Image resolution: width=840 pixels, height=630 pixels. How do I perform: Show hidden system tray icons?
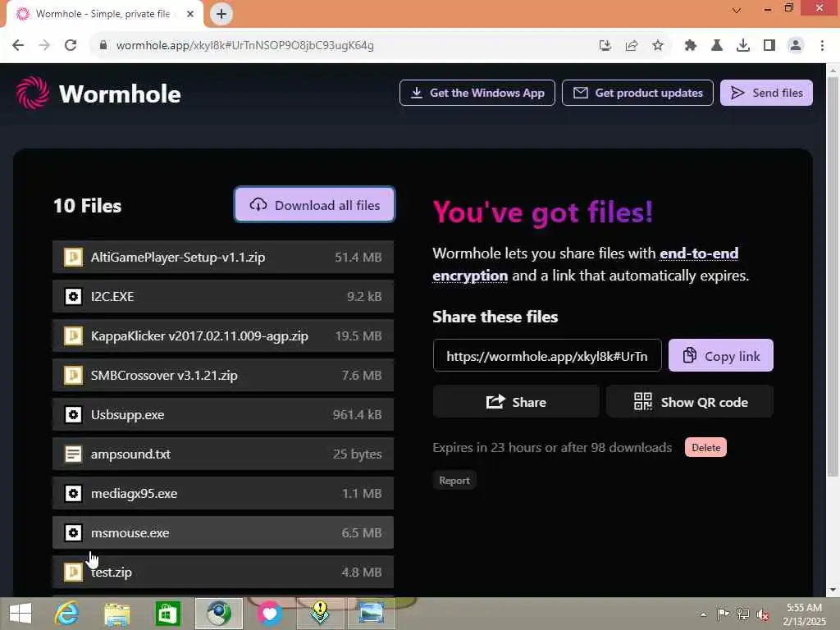(x=703, y=614)
